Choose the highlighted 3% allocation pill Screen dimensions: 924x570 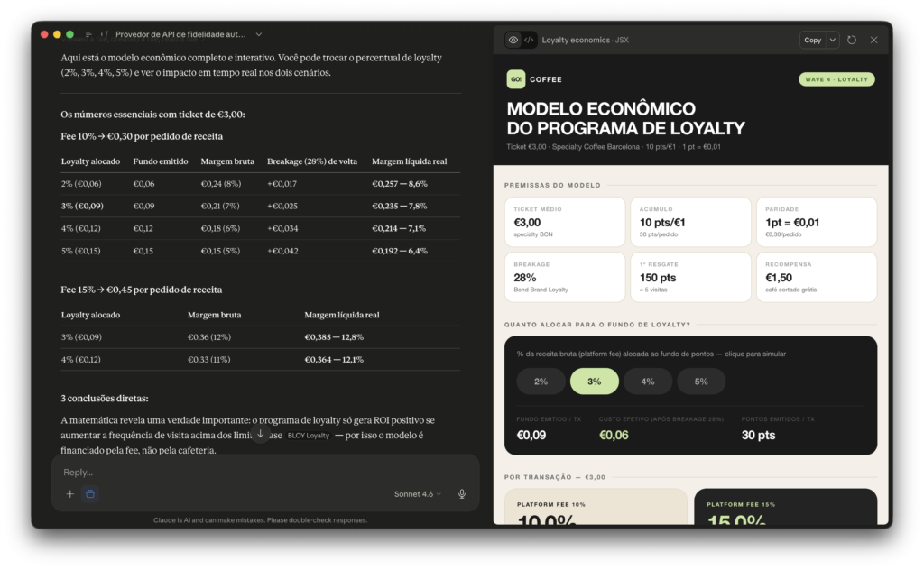coord(594,382)
